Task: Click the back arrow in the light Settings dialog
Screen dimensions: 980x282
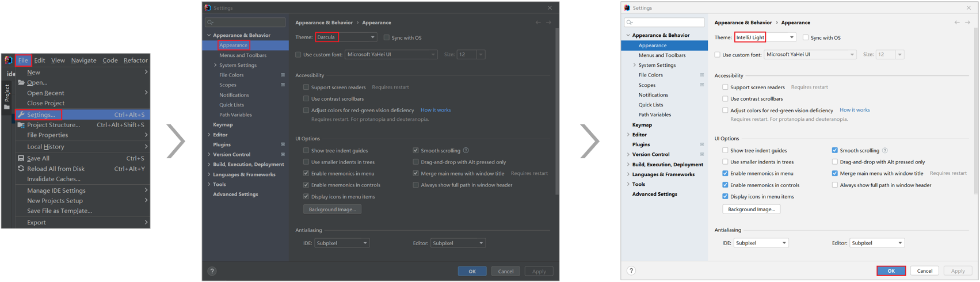Action: pyautogui.click(x=957, y=22)
